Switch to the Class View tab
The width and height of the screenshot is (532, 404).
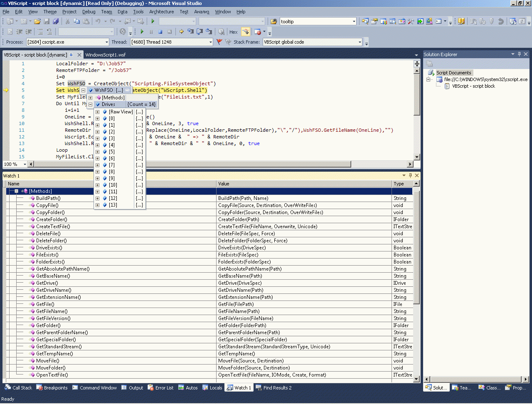489,388
